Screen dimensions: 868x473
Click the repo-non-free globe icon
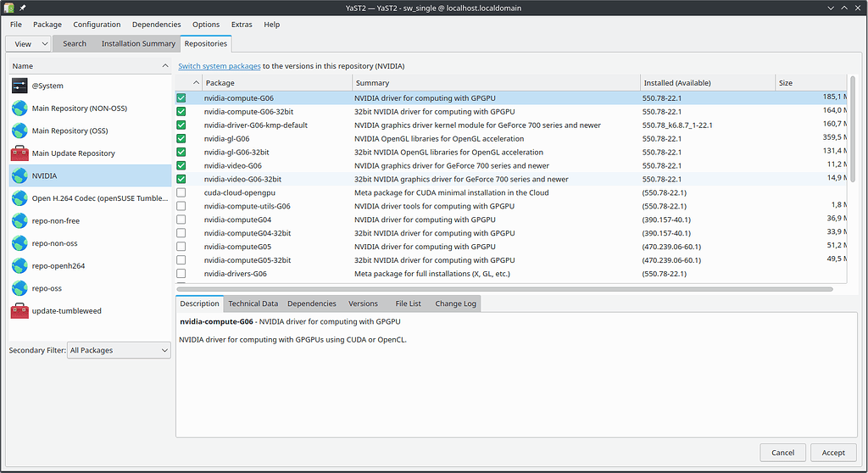(19, 221)
